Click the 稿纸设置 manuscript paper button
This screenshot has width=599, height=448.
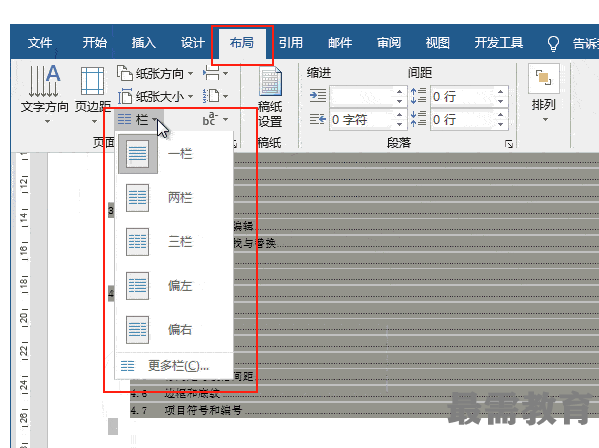point(270,97)
